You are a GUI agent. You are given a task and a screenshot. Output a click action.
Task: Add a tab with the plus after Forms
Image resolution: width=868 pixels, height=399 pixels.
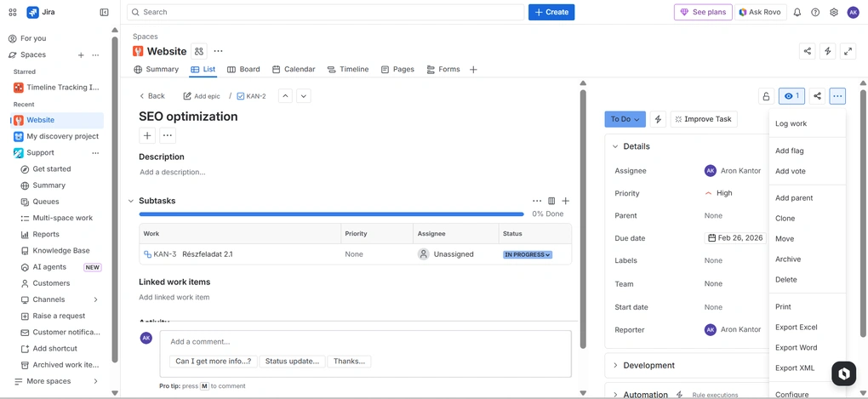473,70
